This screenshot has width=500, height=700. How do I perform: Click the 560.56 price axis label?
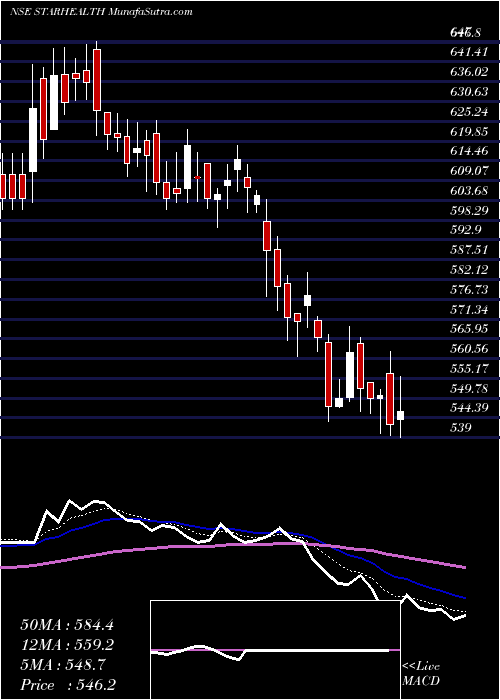[x=469, y=348]
